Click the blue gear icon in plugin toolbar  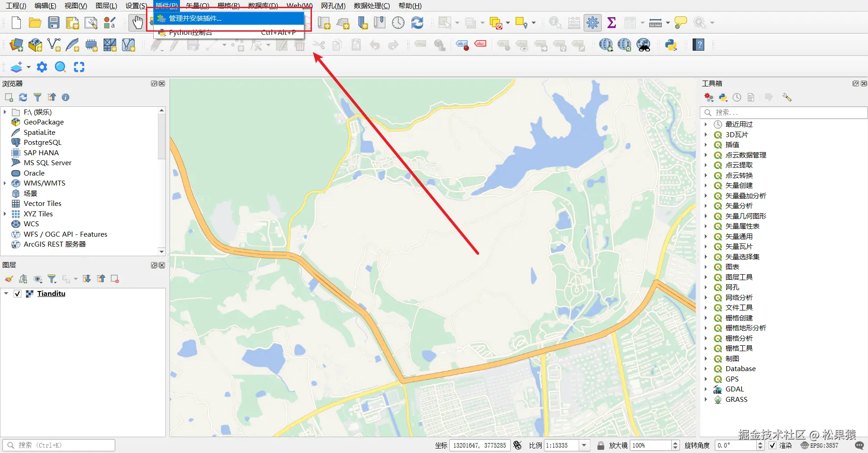click(x=42, y=67)
